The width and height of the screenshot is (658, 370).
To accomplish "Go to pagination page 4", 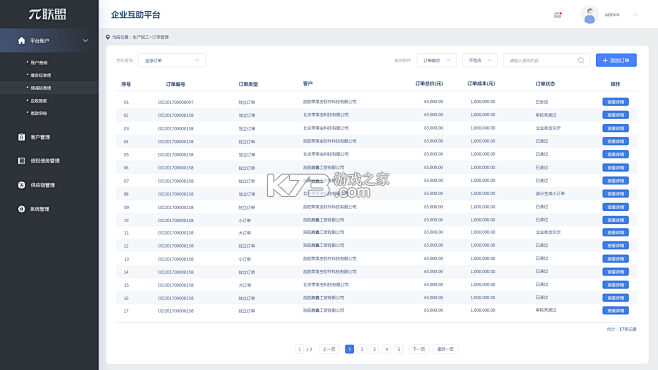I will 386,349.
